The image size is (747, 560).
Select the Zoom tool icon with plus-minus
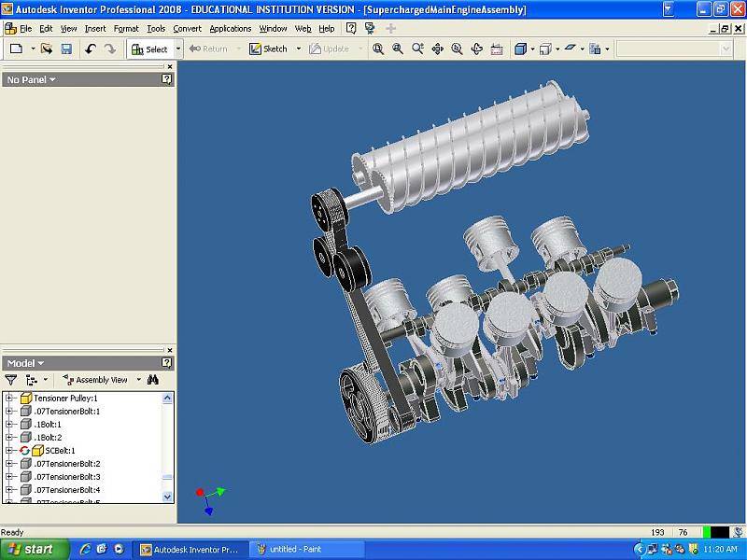(x=417, y=49)
